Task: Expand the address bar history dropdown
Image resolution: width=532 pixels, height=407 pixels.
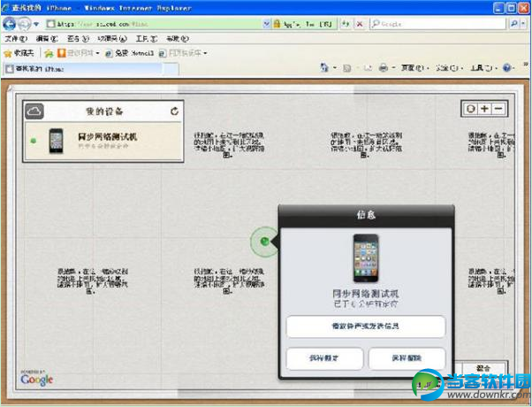Action: pos(267,24)
